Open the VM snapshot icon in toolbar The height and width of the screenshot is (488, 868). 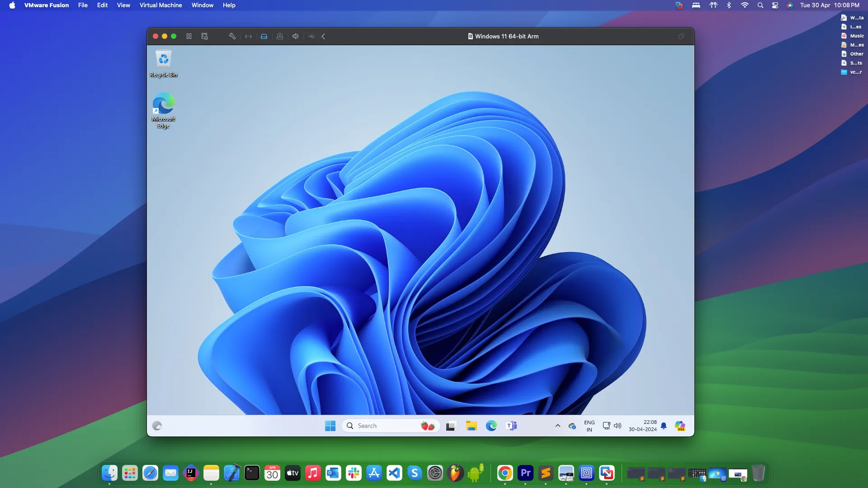click(205, 36)
